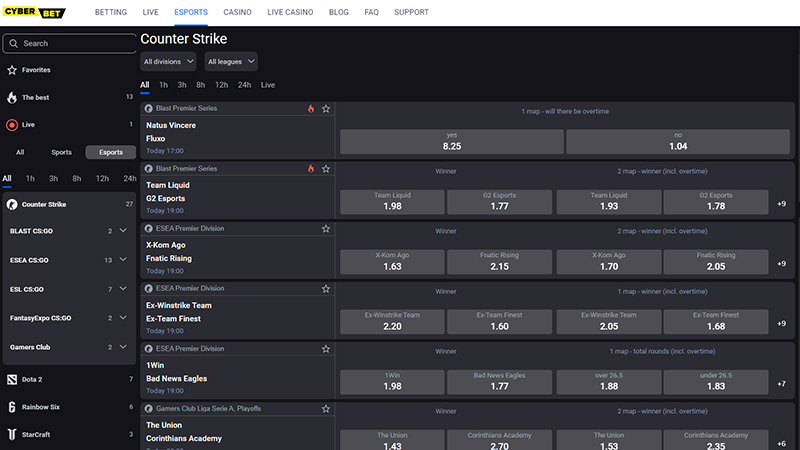Select the 12h time filter in sidebar
Screen dimensions: 800x450
[102, 179]
